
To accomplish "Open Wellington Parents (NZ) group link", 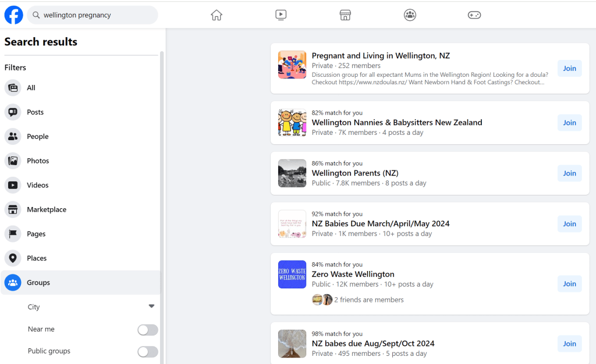I will pos(354,173).
